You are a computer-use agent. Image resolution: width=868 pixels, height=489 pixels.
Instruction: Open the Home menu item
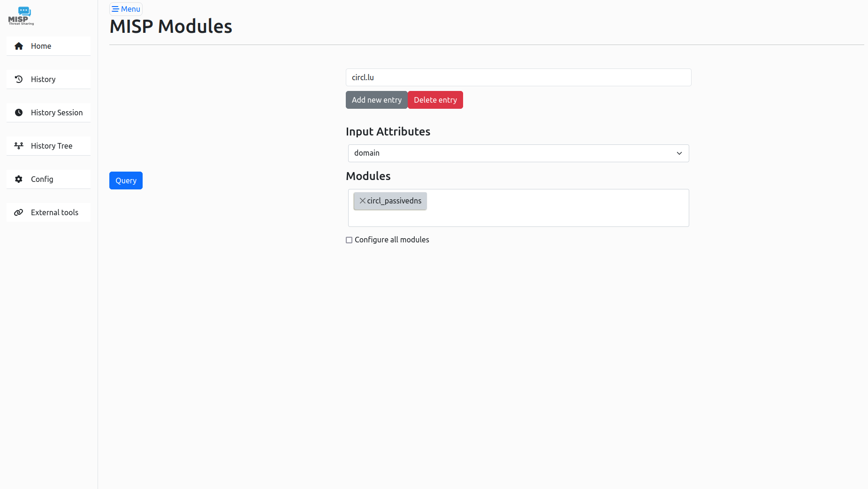(x=48, y=46)
